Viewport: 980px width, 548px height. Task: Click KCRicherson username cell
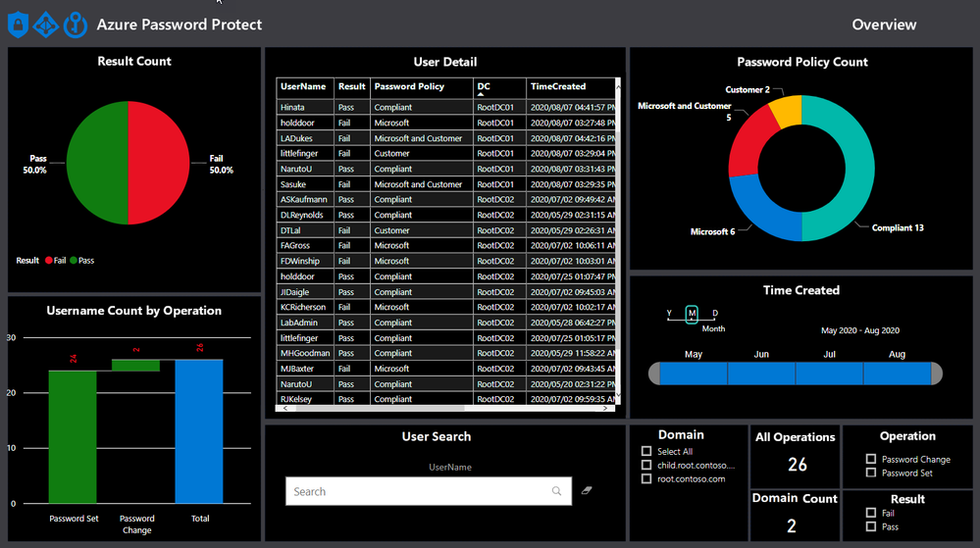(303, 308)
